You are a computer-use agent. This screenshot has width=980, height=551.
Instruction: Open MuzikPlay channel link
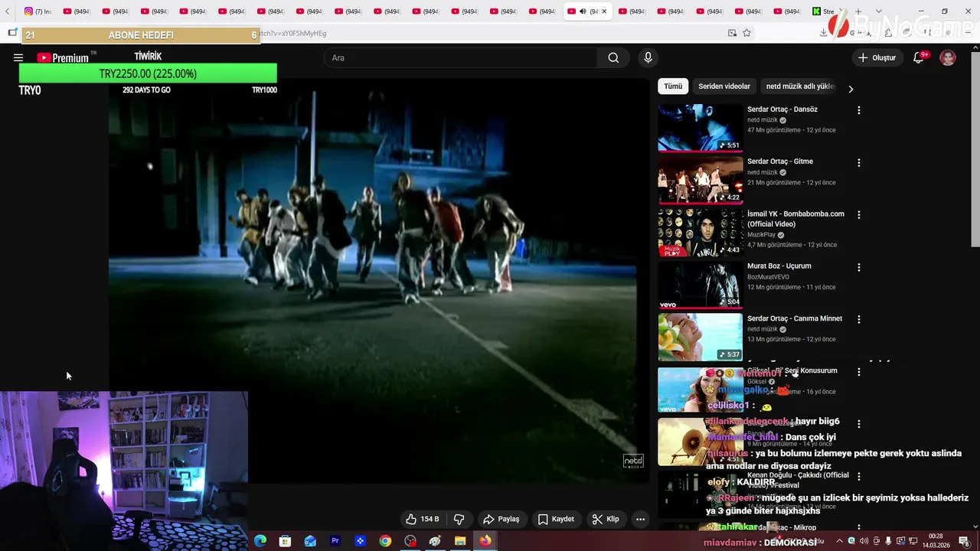coord(762,235)
